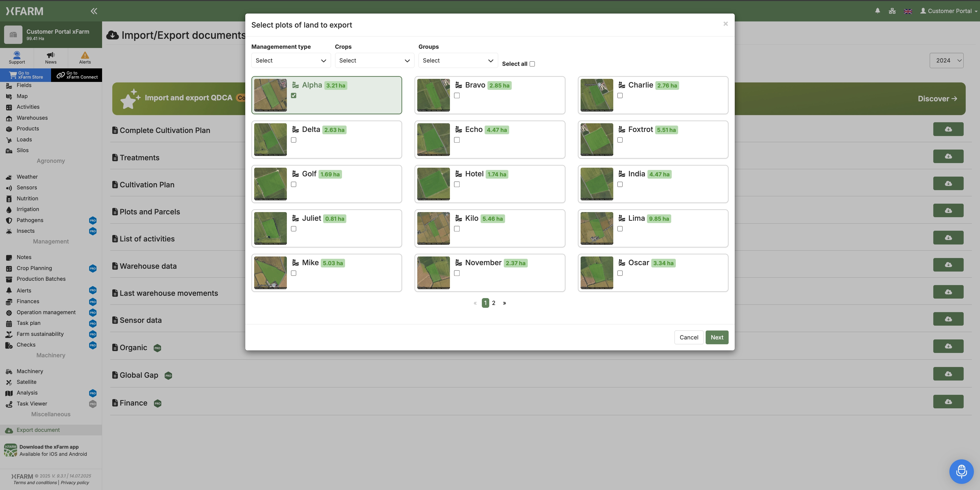Viewport: 980px width, 490px height.
Task: Open the Customer Portal user menu
Action: pyautogui.click(x=948, y=11)
